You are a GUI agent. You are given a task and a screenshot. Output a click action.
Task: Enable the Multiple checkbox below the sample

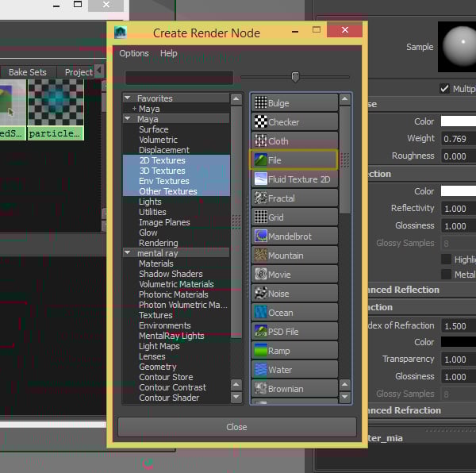pos(445,89)
